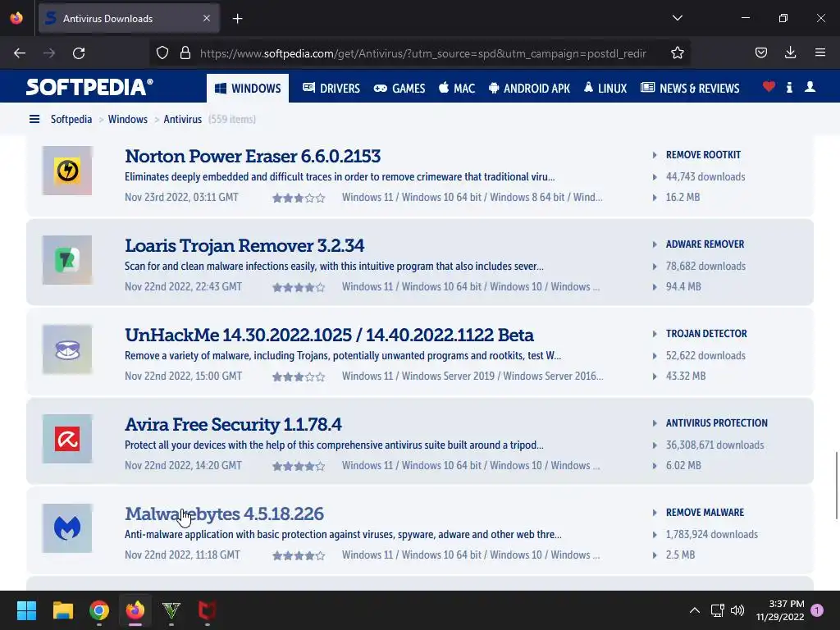840x630 pixels.
Task: Click the ANTIVIRUS PROTECTION tag
Action: click(x=716, y=423)
